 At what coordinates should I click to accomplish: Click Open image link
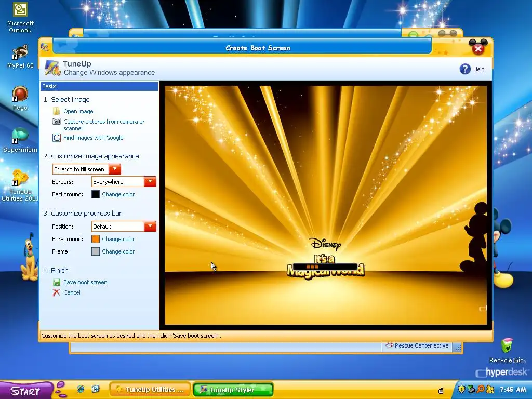78,111
